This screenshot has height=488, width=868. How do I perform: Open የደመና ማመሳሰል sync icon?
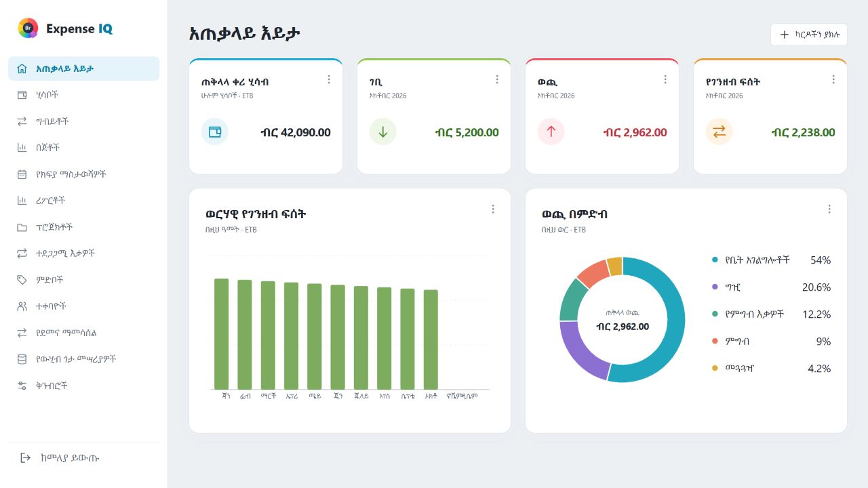point(22,333)
